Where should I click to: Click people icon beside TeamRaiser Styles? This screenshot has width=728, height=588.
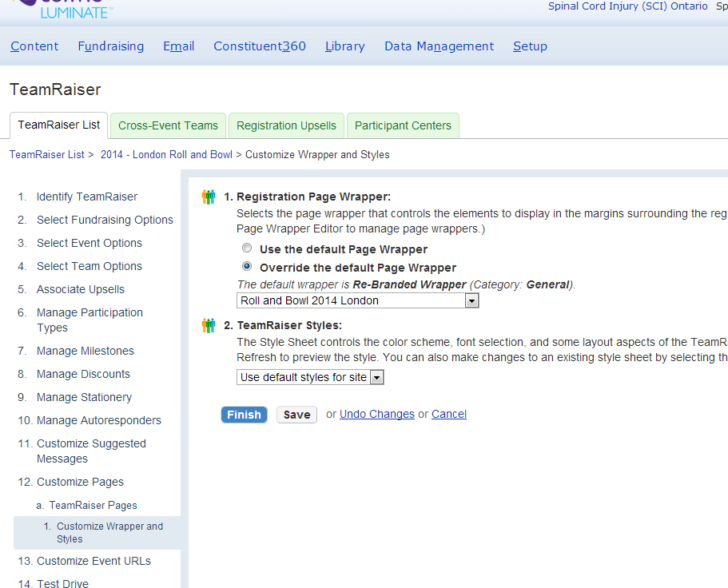pyautogui.click(x=209, y=325)
